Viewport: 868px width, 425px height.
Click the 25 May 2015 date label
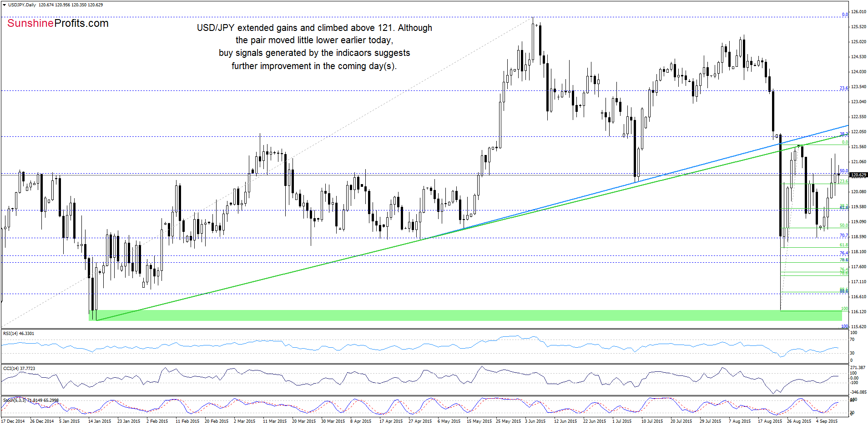508,421
